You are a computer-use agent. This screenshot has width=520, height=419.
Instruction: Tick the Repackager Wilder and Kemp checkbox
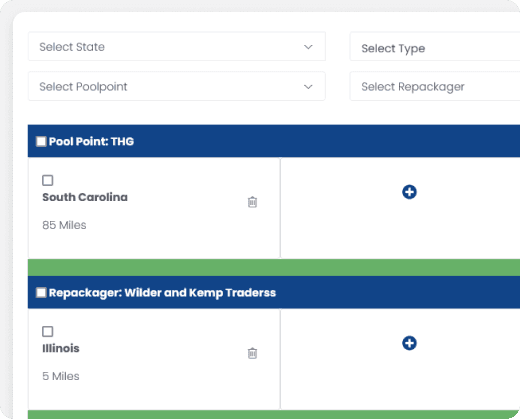pyautogui.click(x=41, y=293)
